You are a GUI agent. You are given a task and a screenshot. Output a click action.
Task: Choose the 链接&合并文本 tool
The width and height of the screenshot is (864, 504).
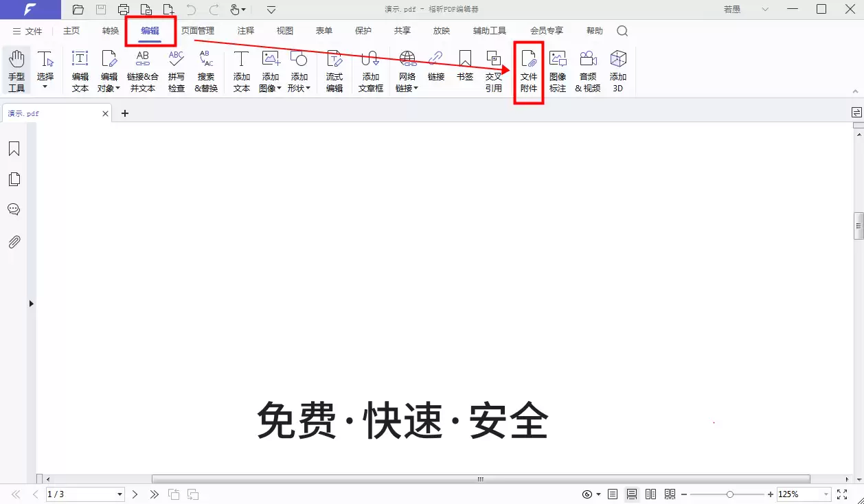click(x=143, y=71)
